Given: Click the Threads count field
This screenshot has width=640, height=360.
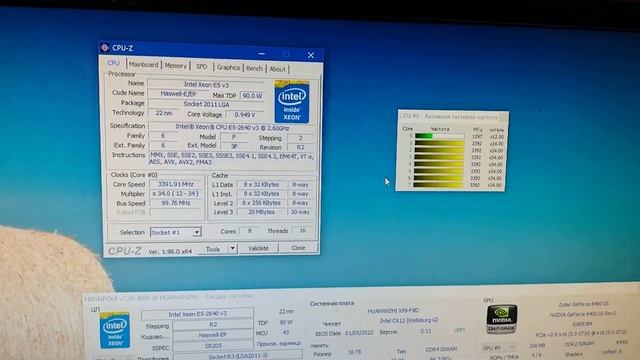Looking at the screenshot, I should [x=302, y=231].
